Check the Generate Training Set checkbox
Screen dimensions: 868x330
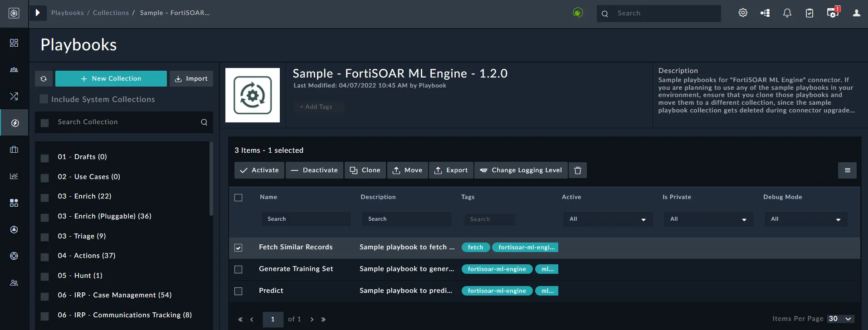[239, 270]
